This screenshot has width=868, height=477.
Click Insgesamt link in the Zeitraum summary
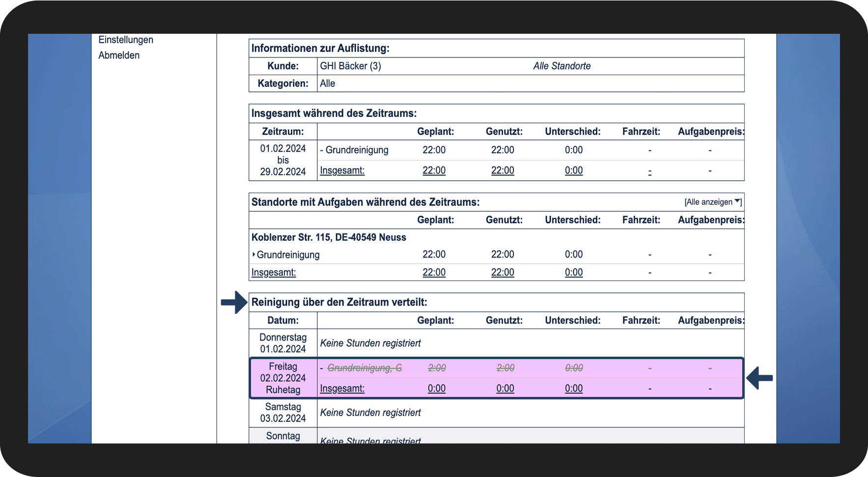point(342,170)
